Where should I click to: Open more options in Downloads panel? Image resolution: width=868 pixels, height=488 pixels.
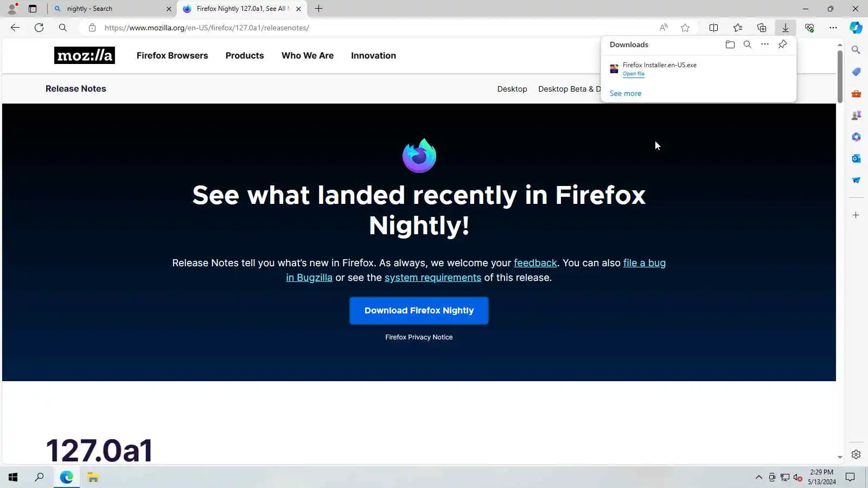(x=765, y=44)
